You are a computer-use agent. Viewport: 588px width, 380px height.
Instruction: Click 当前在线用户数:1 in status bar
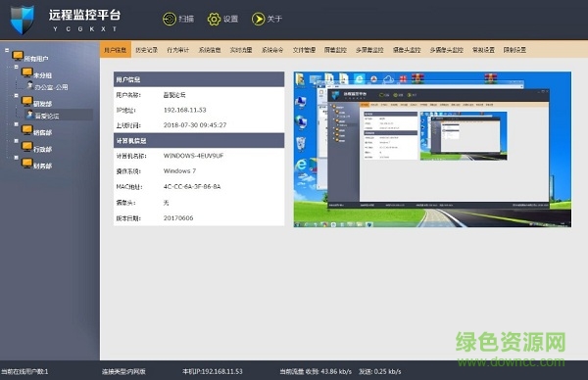[x=24, y=372]
